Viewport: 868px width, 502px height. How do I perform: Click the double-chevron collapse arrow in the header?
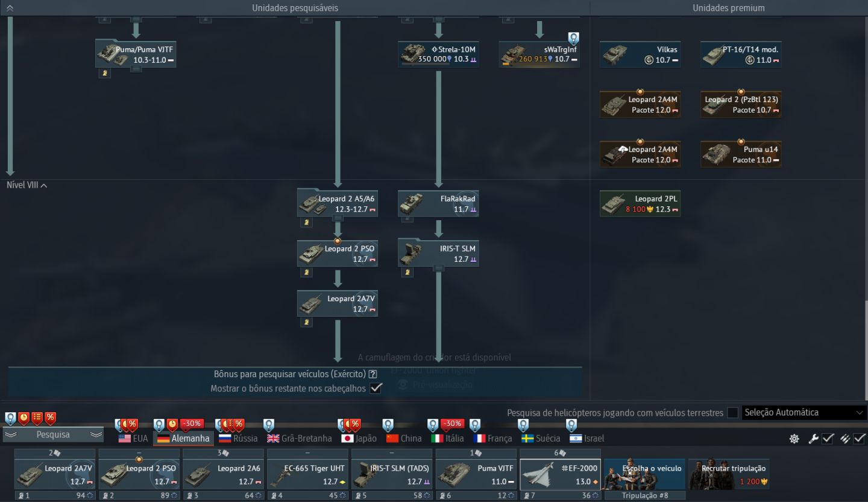click(x=10, y=8)
